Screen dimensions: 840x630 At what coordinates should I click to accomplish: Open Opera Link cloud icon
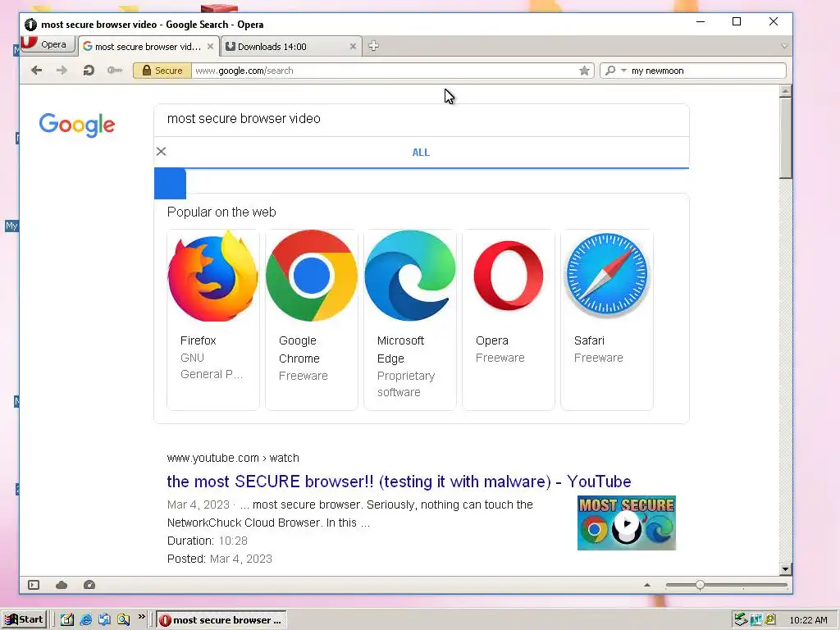click(62, 585)
